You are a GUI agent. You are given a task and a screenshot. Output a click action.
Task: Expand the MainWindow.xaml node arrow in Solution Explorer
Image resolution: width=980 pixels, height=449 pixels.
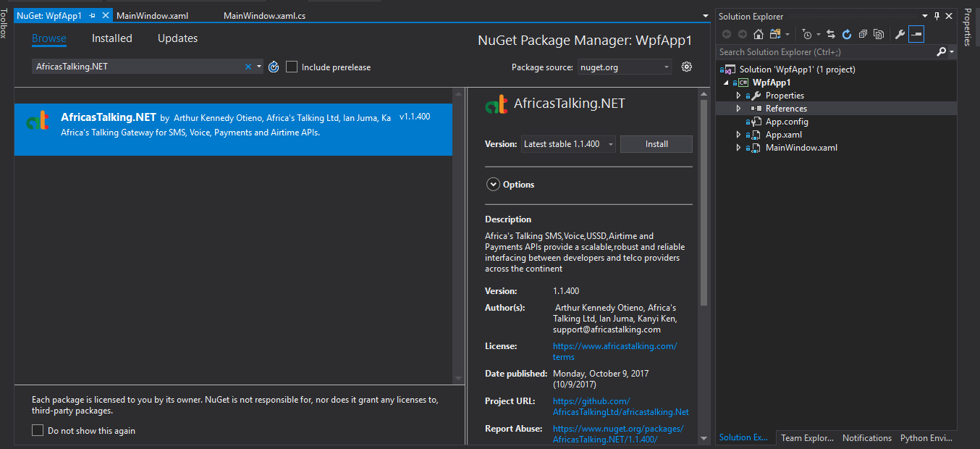[x=739, y=148]
